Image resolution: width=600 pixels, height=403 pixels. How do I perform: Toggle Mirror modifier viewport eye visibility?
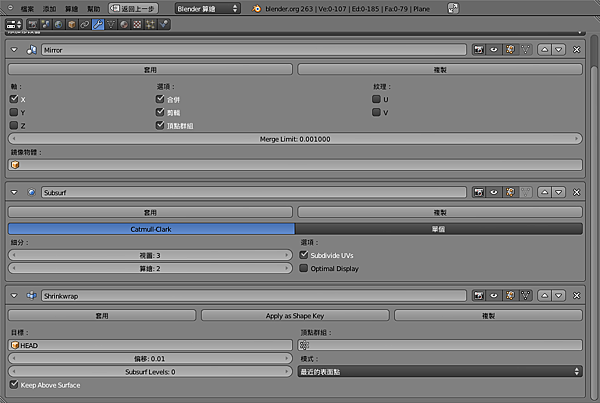[x=494, y=49]
